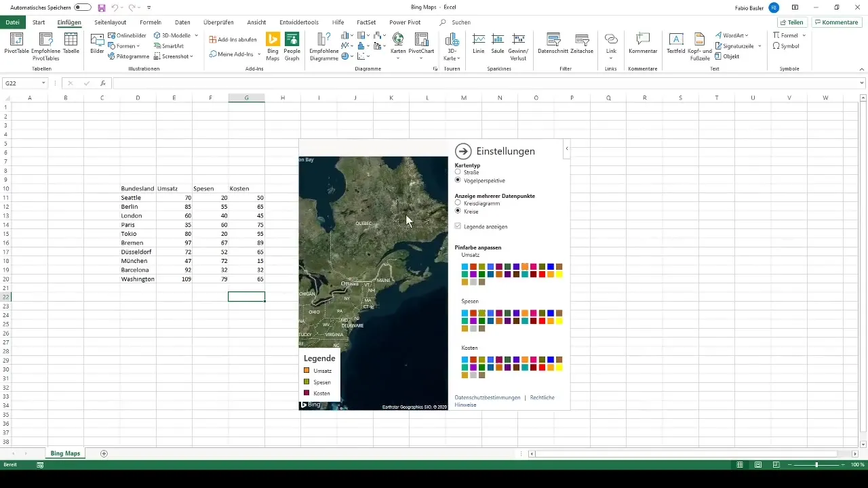Open the People Graph add-in
The height and width of the screenshot is (488, 868).
pos(292,45)
